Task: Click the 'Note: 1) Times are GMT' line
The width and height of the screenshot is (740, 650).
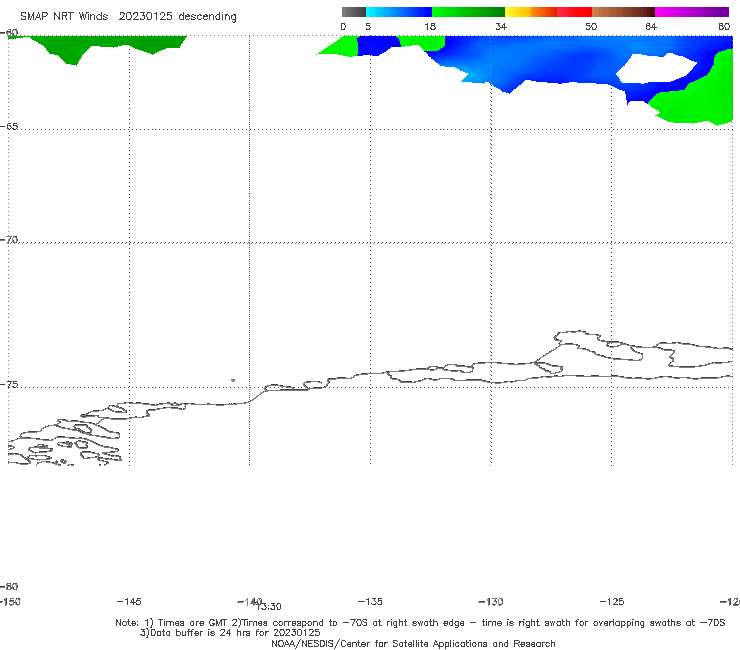Action: coord(420,623)
